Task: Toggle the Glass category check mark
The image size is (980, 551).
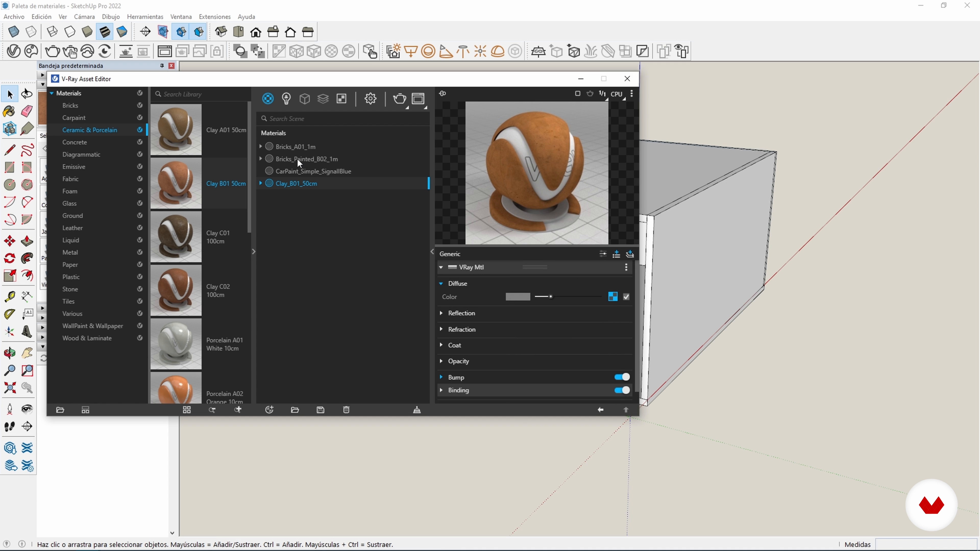Action: pos(140,204)
